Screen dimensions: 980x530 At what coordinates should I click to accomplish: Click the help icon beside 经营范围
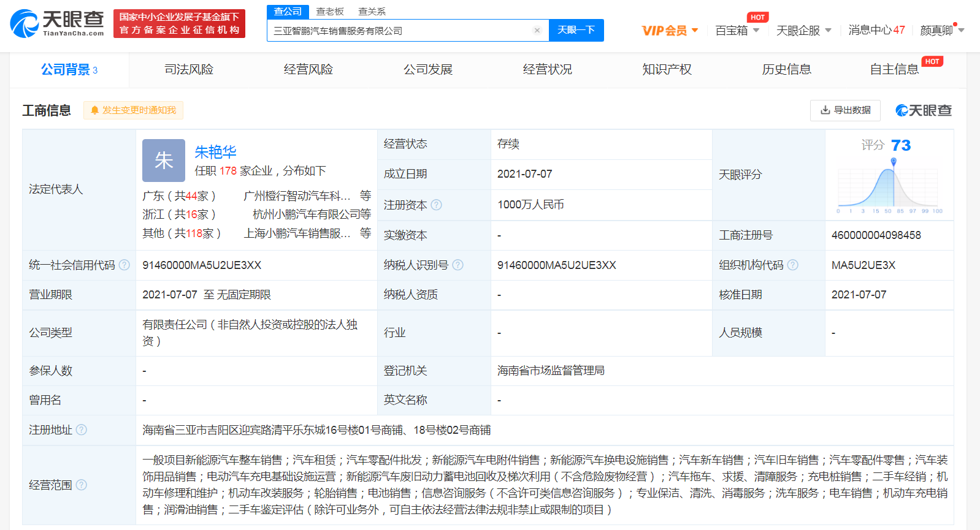click(x=81, y=485)
